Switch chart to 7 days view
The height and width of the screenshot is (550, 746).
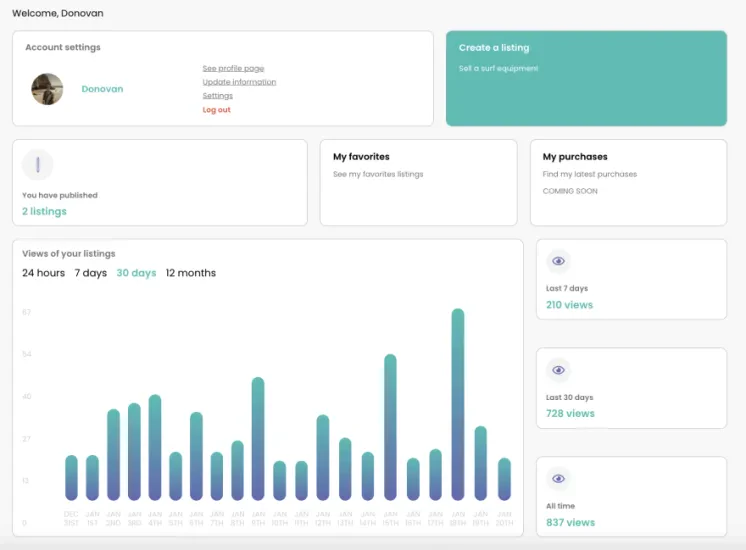90,273
